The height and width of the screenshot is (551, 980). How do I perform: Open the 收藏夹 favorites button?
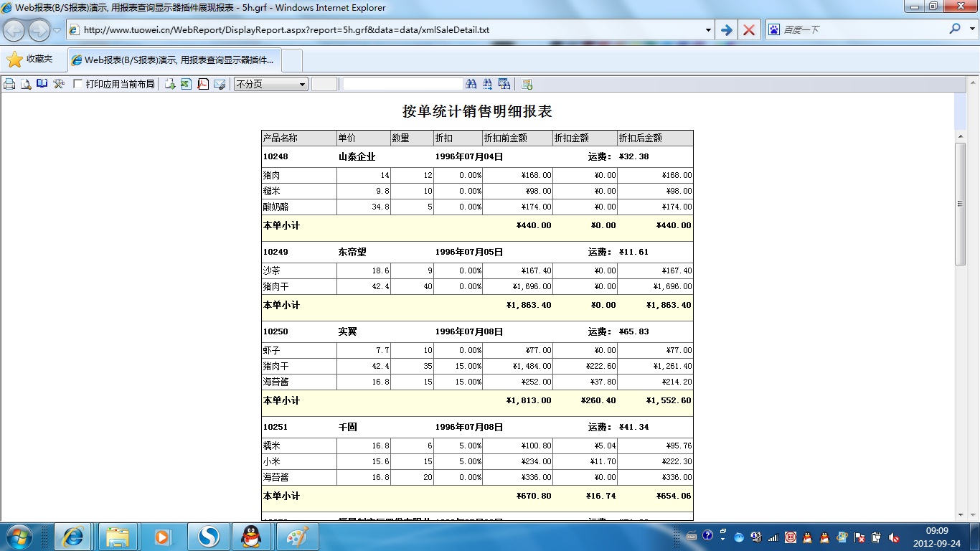pos(30,60)
